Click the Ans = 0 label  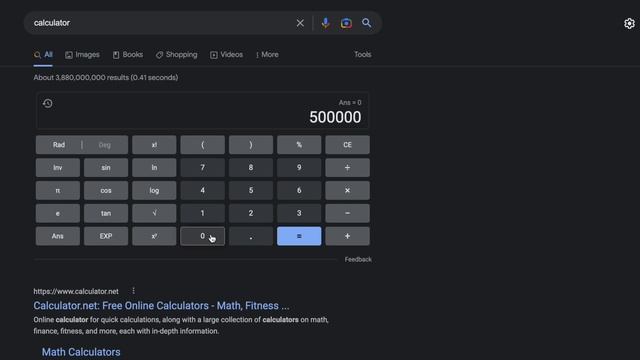(x=350, y=103)
